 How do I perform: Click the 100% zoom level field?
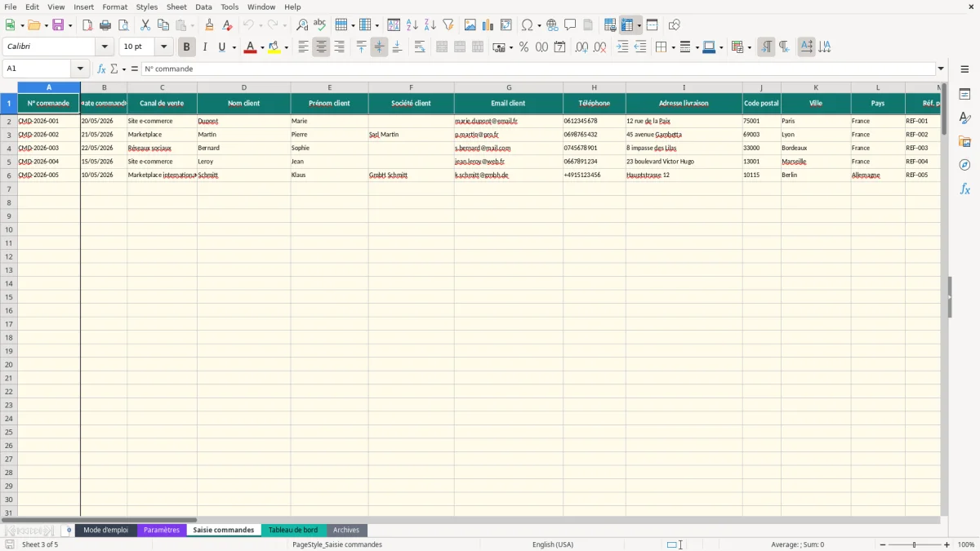point(966,544)
